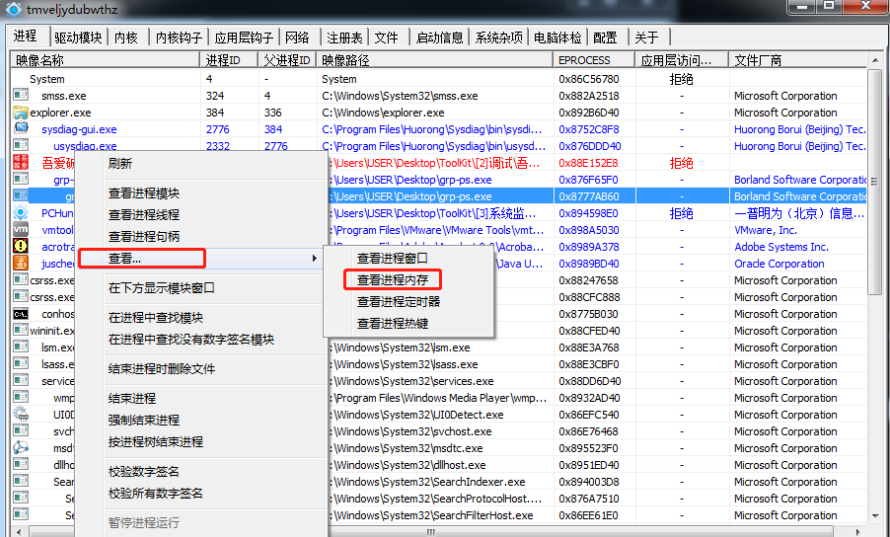Click the smss.exe process icon

click(x=20, y=95)
